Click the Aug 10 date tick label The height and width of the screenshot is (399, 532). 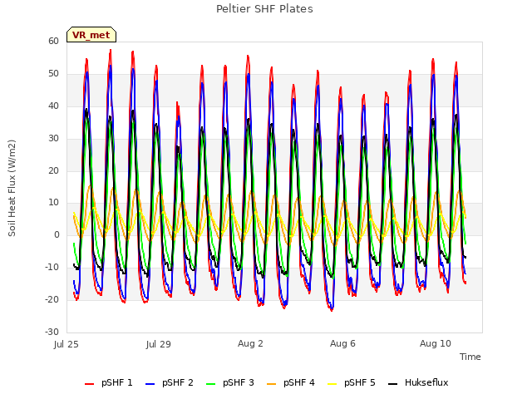(x=436, y=343)
